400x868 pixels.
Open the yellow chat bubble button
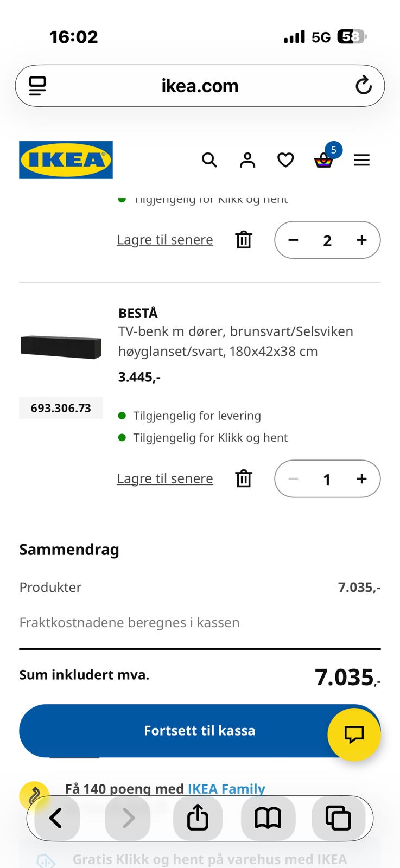pos(354,735)
